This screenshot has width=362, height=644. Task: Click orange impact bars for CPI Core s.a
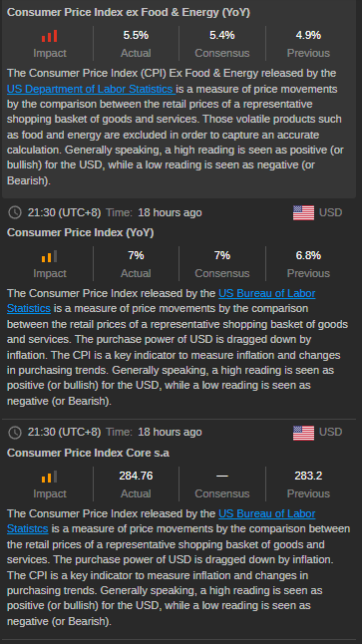[x=49, y=477]
